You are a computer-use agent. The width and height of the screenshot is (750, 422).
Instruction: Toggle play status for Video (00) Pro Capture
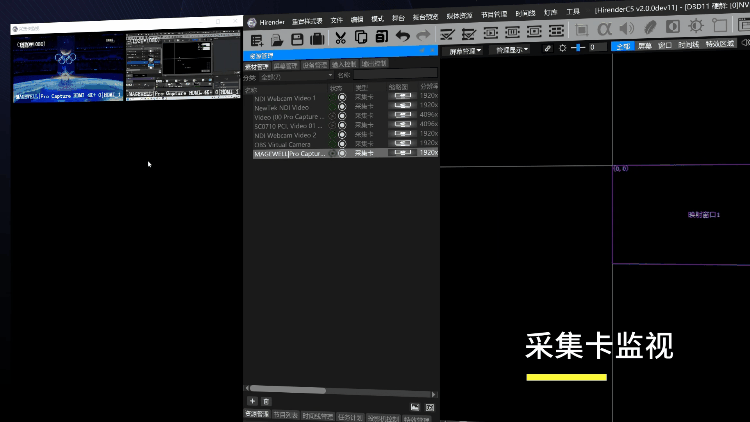[332, 116]
